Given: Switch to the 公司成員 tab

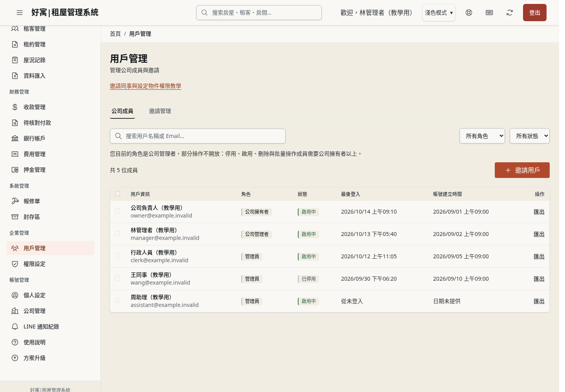Looking at the screenshot, I should coord(122,111).
